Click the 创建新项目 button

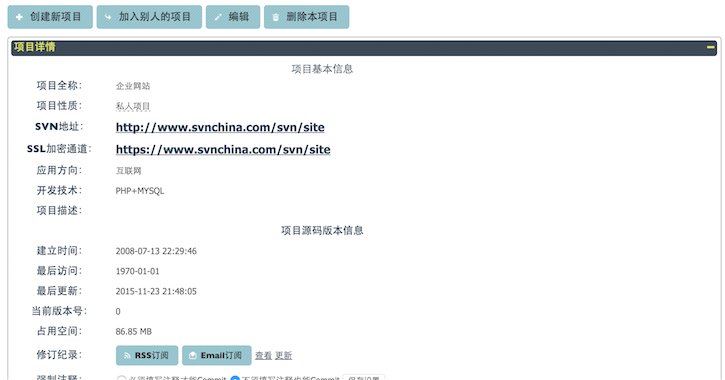50,17
